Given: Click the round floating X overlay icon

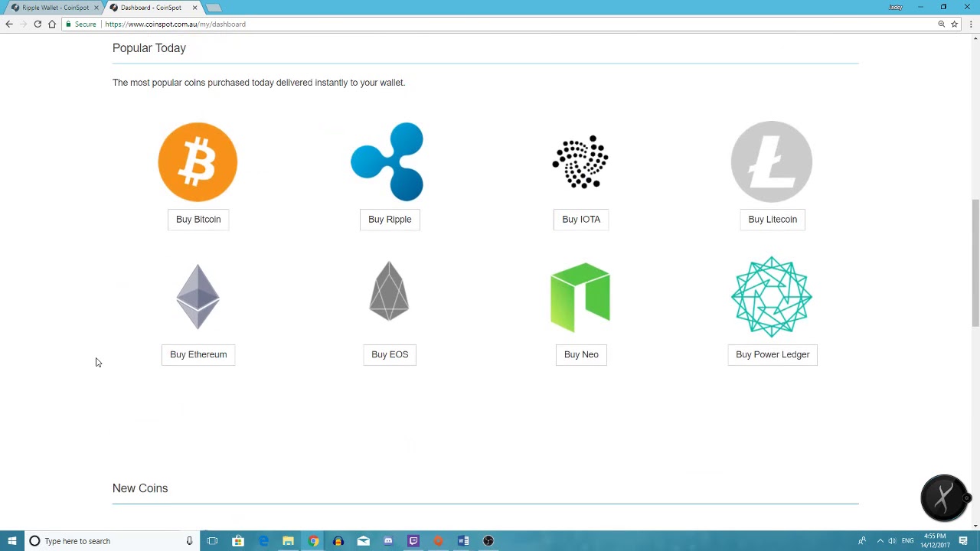Looking at the screenshot, I should tap(944, 498).
